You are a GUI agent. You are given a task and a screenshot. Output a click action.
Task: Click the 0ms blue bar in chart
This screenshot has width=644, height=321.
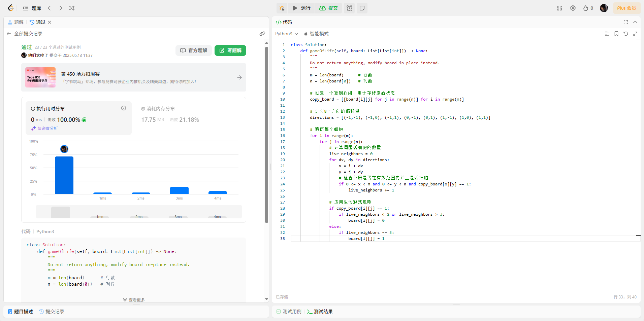(x=64, y=175)
